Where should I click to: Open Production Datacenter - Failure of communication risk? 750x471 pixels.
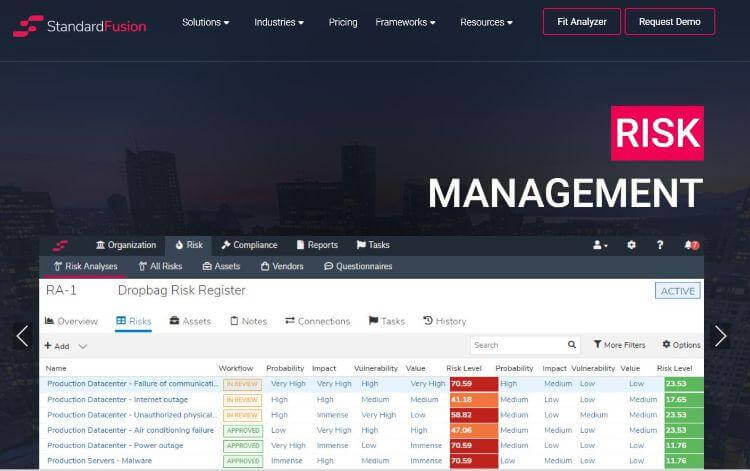pyautogui.click(x=132, y=383)
